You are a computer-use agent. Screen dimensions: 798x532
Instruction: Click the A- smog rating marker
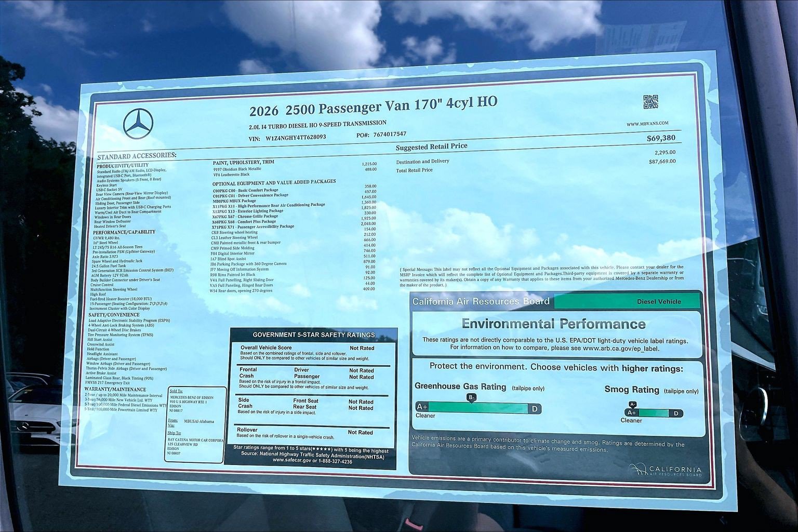coord(632,404)
